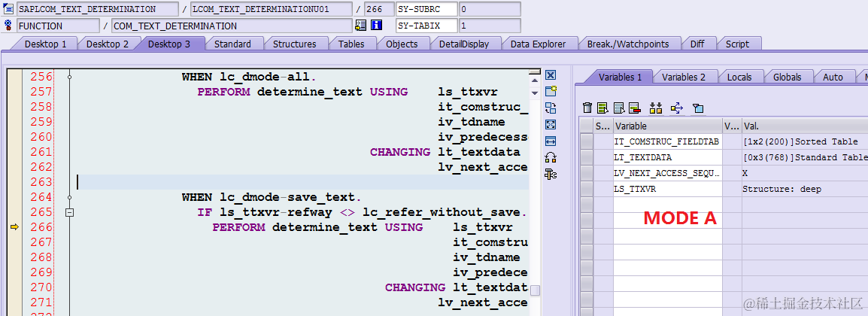This screenshot has height=316, width=868.
Task: Select the LS_TTXVR variable cell
Action: tap(668, 190)
